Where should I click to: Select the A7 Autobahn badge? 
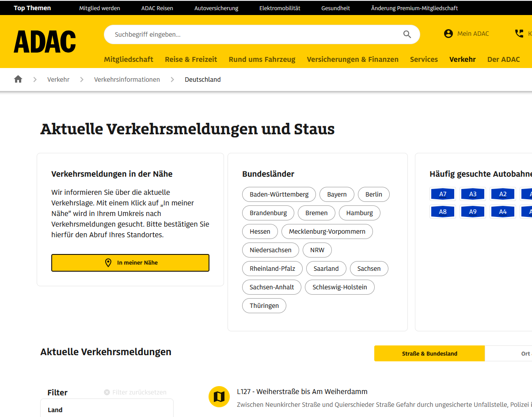[x=443, y=194]
